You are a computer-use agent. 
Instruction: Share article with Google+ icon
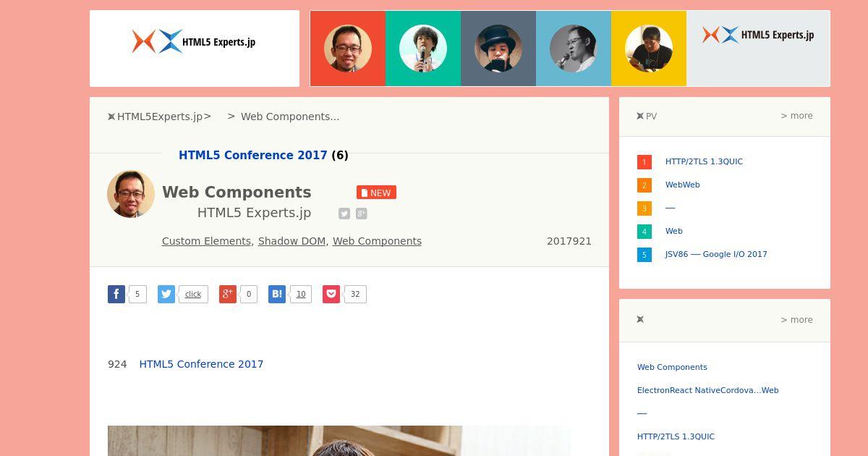[228, 294]
